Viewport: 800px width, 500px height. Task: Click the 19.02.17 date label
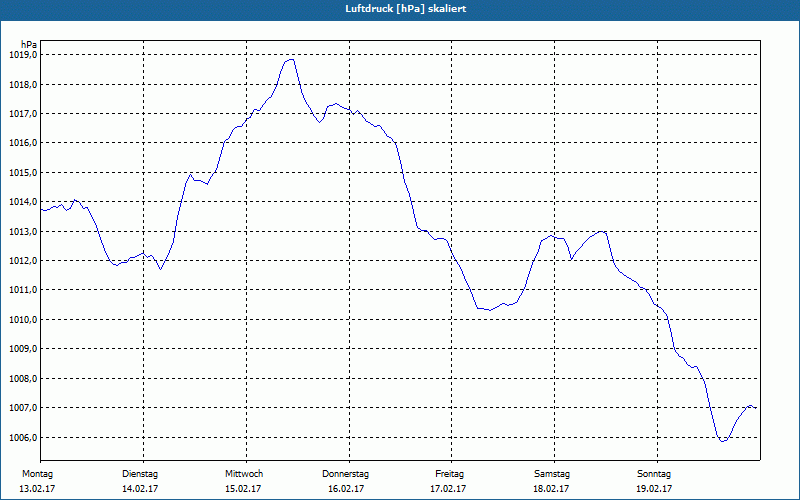pos(654,489)
